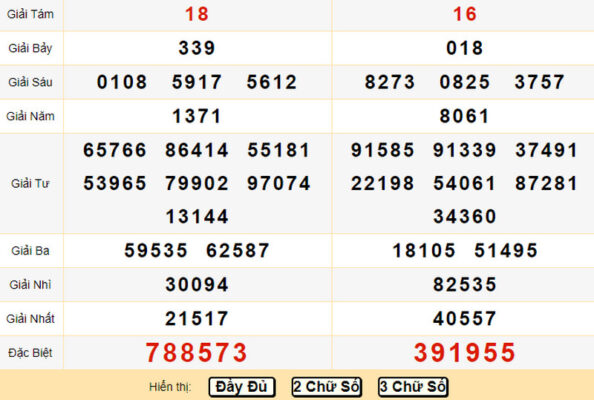Click the Giải Sáu number 0825
The width and height of the screenshot is (594, 400).
point(464,82)
